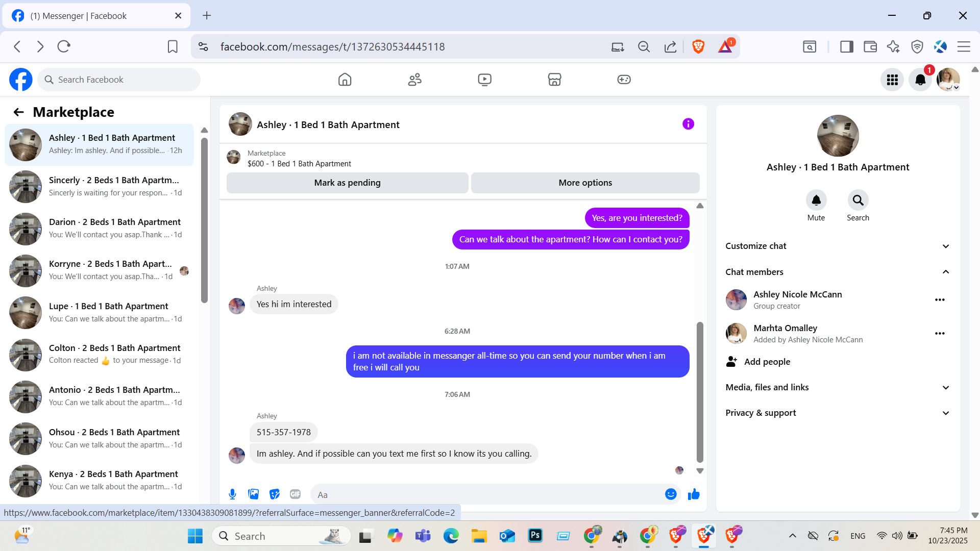Open the Gaming tab in Facebook header
The height and width of the screenshot is (551, 980).
(624, 80)
